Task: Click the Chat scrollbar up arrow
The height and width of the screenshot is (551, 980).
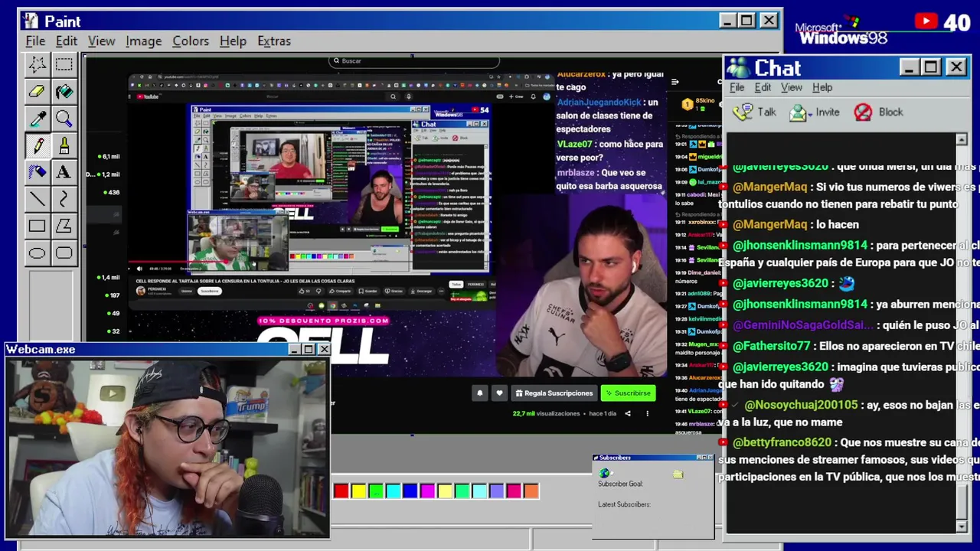Action: pyautogui.click(x=962, y=140)
